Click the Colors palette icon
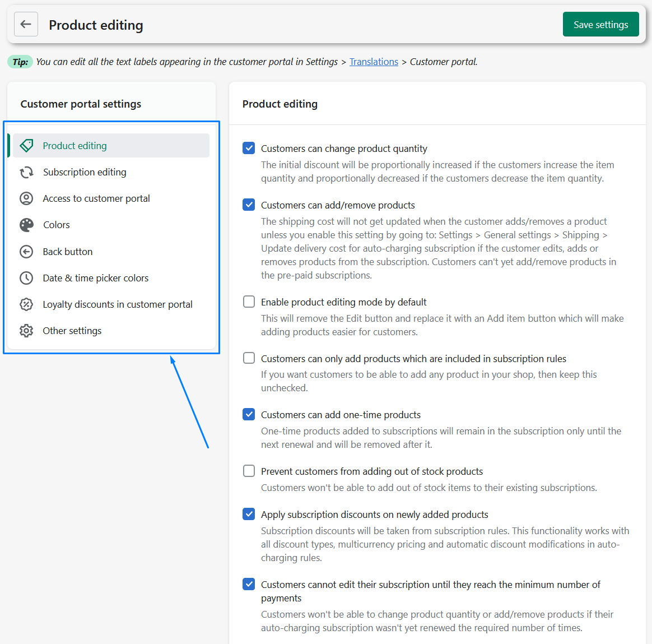 27,225
